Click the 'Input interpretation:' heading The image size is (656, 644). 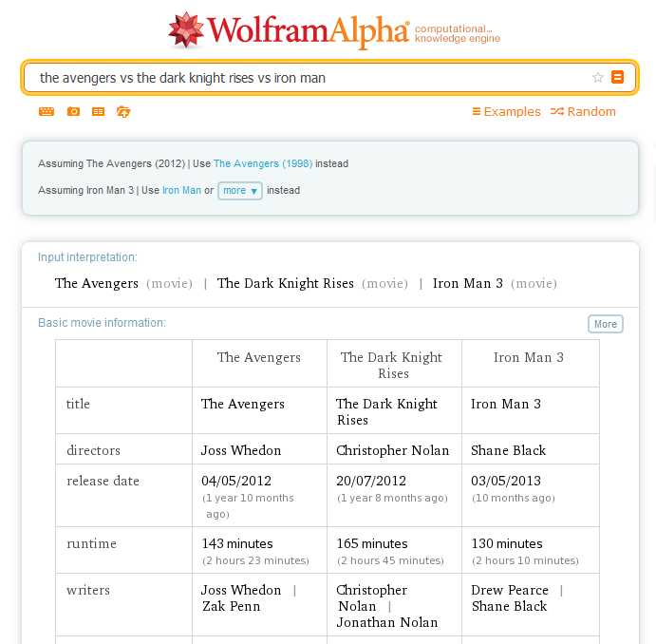pos(87,257)
